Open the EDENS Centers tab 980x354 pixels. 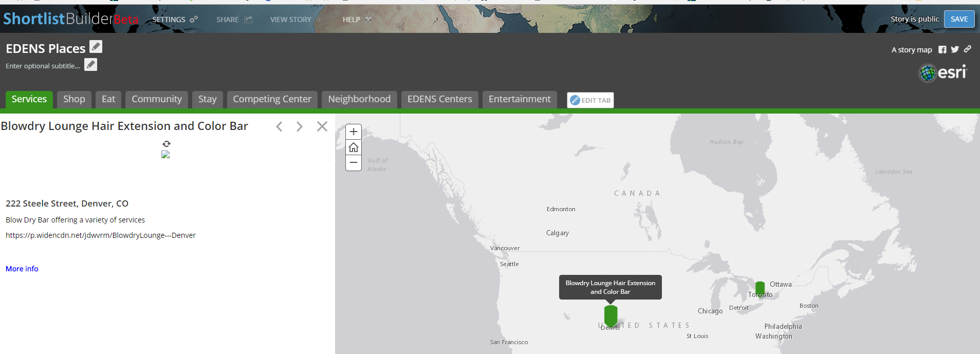pyautogui.click(x=440, y=99)
